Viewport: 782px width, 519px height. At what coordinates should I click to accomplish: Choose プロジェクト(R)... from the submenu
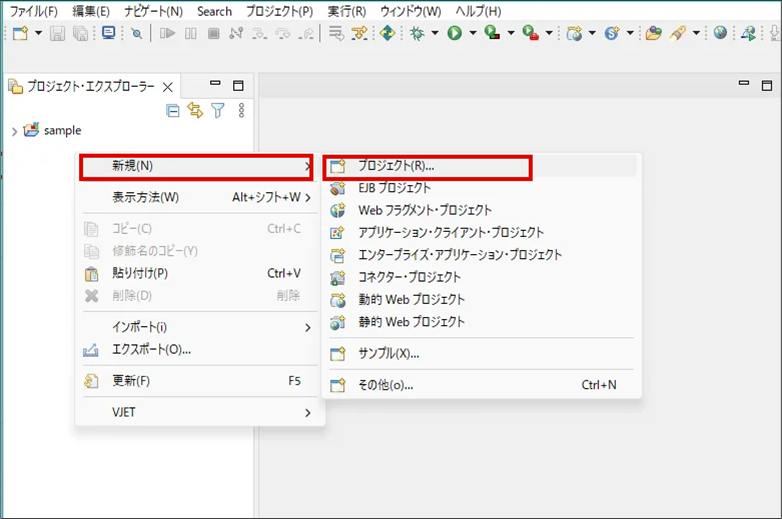coord(396,165)
